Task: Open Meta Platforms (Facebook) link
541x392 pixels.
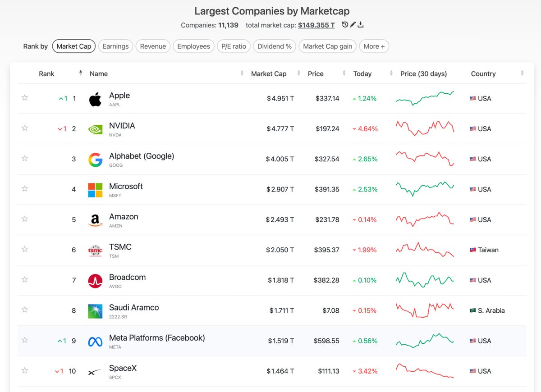Action: (x=157, y=338)
